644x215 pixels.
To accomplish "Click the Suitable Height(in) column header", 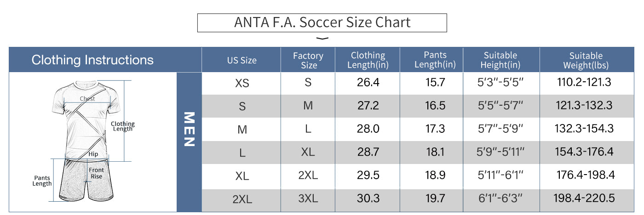I will [x=500, y=60].
